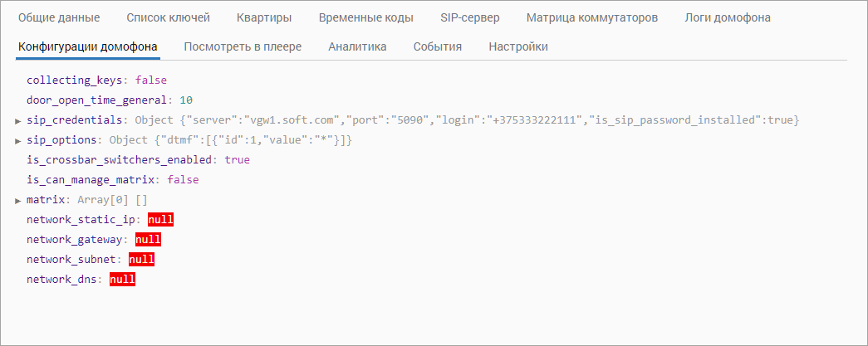Expand the matrix array arrow
The height and width of the screenshot is (346, 868).
pos(18,201)
